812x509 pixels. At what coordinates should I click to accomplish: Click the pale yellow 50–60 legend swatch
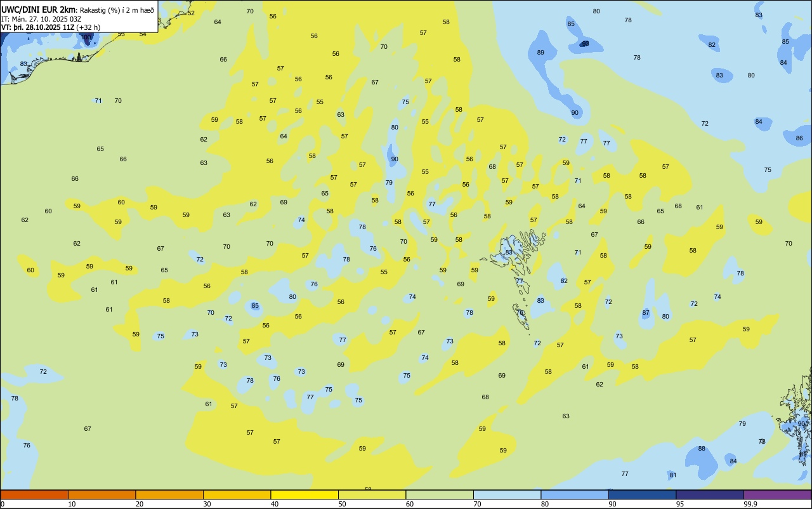[x=372, y=494]
